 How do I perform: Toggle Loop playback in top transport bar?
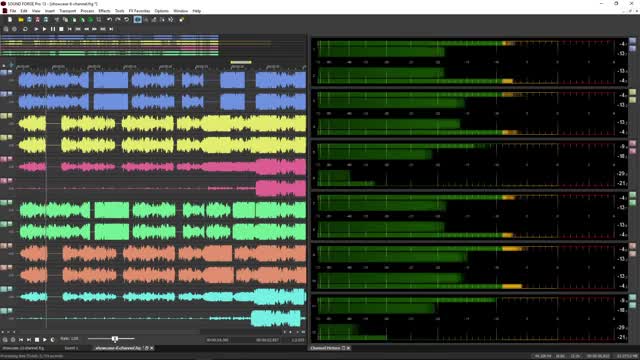tap(25, 29)
